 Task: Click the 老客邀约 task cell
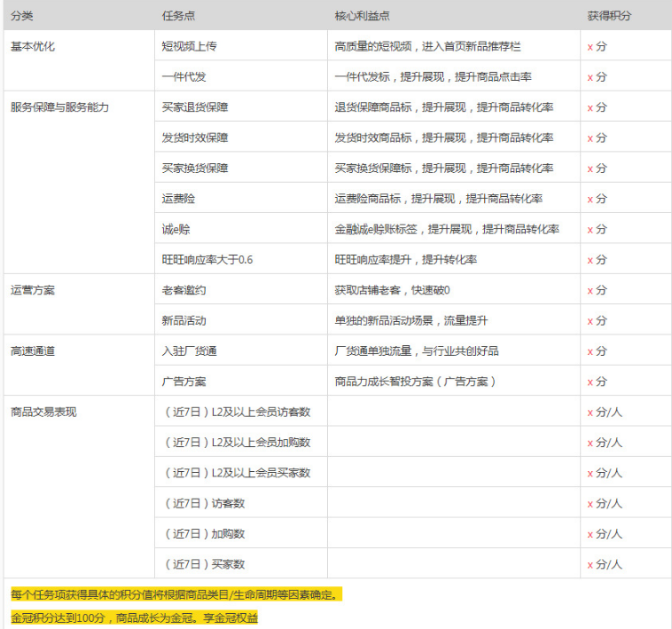click(x=184, y=290)
